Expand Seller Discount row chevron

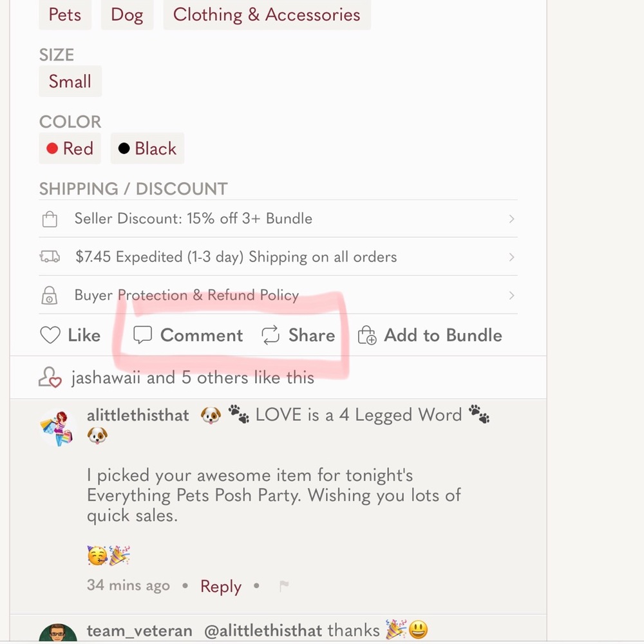(511, 218)
